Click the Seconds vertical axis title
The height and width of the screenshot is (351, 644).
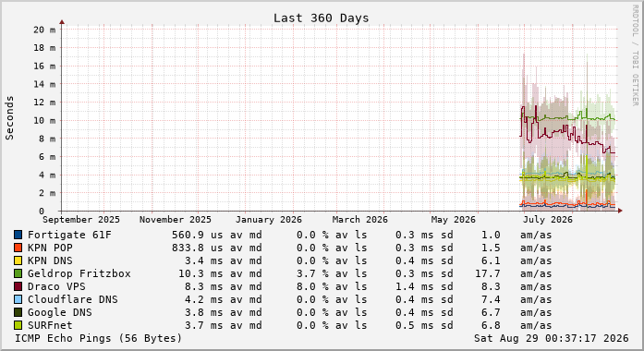coord(9,118)
